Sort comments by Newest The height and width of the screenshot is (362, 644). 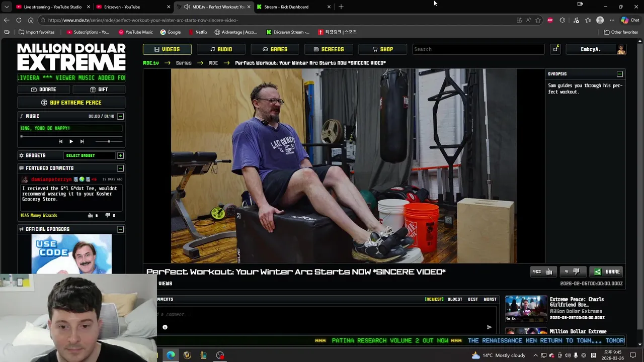pyautogui.click(x=434, y=299)
